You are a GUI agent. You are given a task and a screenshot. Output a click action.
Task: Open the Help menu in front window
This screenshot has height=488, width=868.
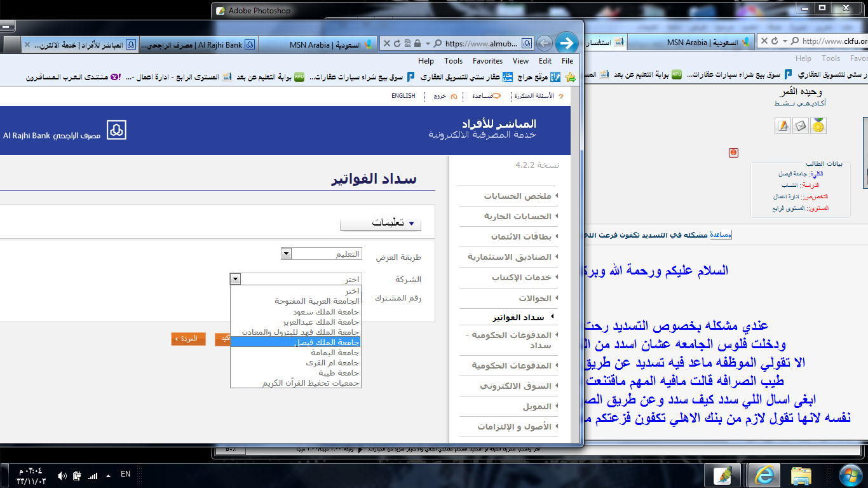426,61
